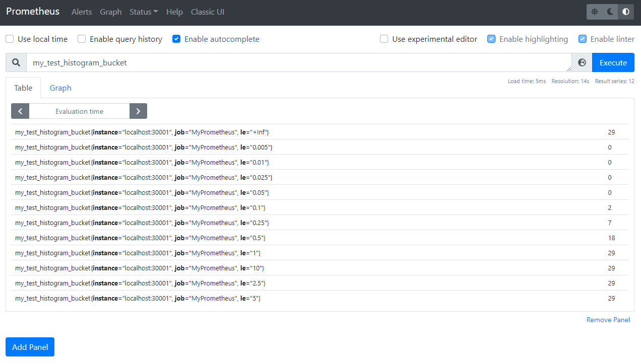Select the series row with le="+Inf"
Viewport: 641px width, 364px height.
pyautogui.click(x=320, y=132)
